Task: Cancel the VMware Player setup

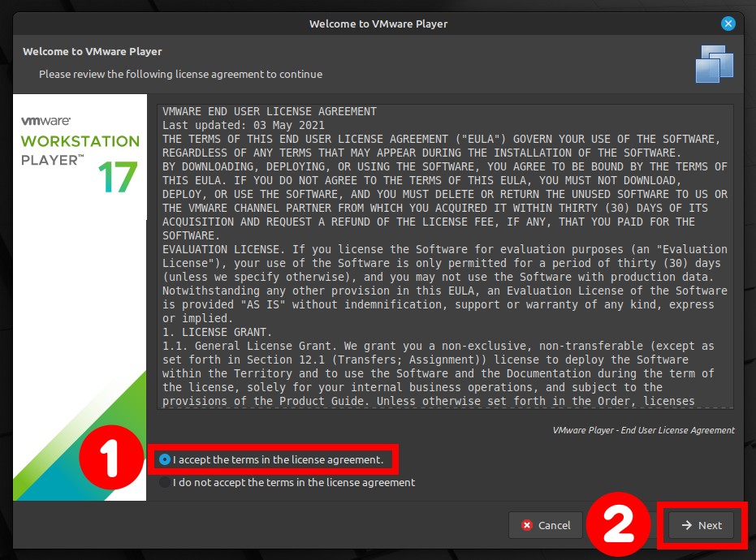Action: click(546, 525)
